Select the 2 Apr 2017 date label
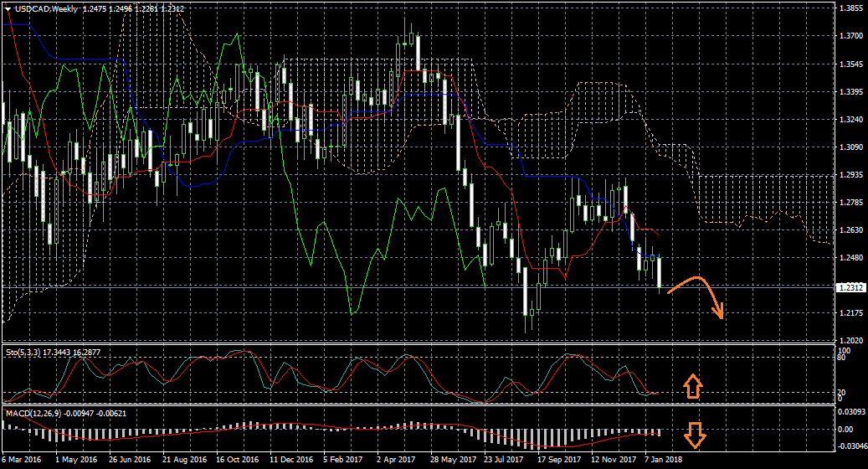The width and height of the screenshot is (868, 469). pos(396,460)
